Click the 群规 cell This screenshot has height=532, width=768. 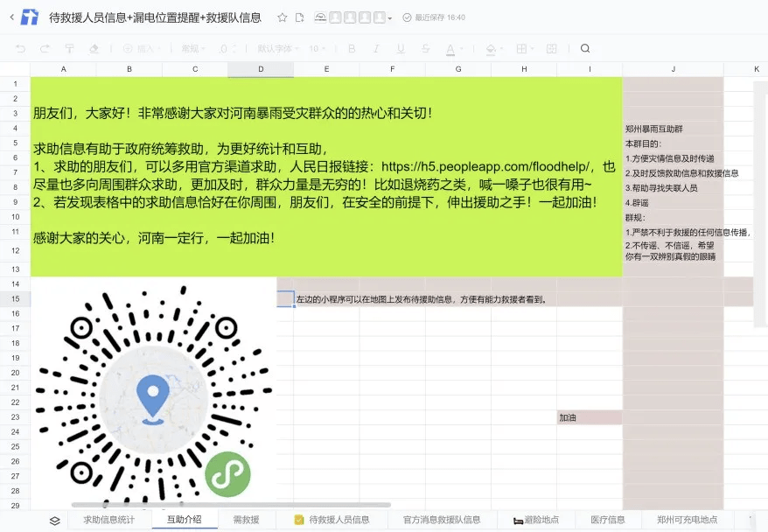point(673,217)
